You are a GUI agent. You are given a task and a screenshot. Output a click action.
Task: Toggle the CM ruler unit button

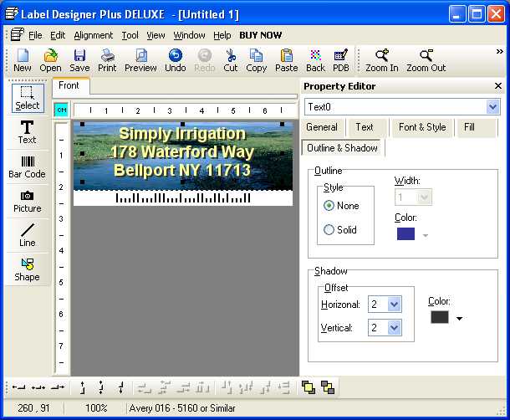coord(62,110)
